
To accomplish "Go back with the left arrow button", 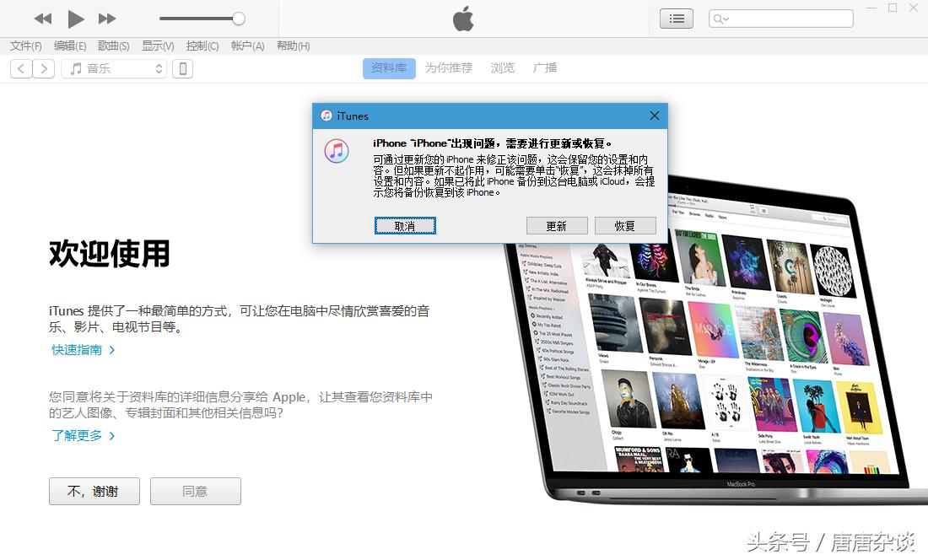I will pos(21,68).
